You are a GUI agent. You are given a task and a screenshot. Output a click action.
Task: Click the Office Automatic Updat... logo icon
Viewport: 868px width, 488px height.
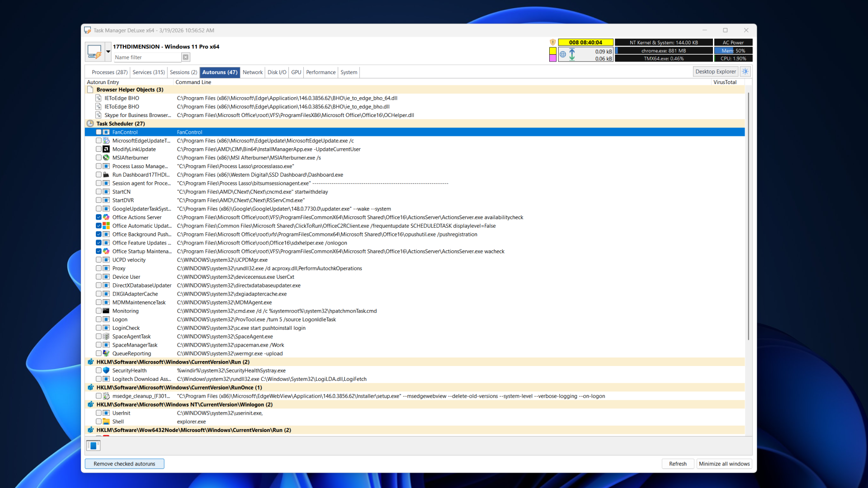point(106,226)
